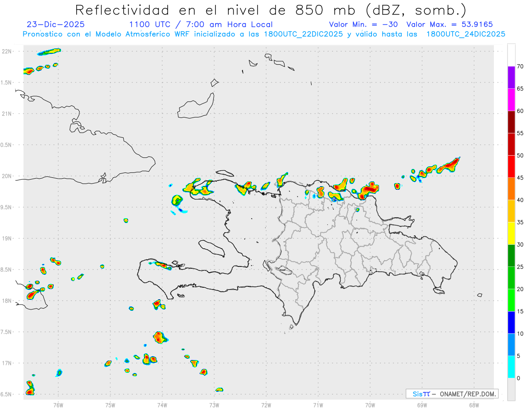Image resolution: width=532 pixels, height=411 pixels.
Task: Click the date '23-Dic-2025'
Action: 55,24
